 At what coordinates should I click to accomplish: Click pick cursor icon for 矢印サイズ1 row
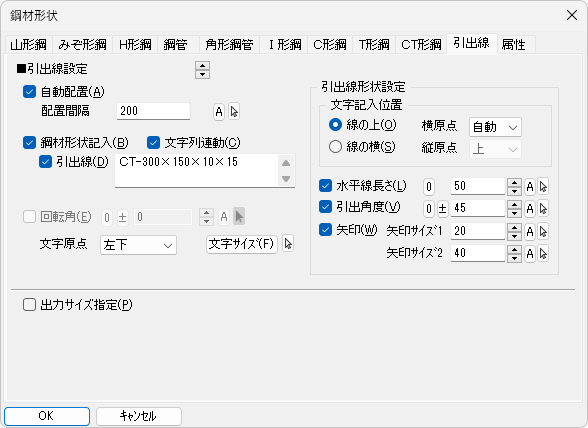coord(543,231)
